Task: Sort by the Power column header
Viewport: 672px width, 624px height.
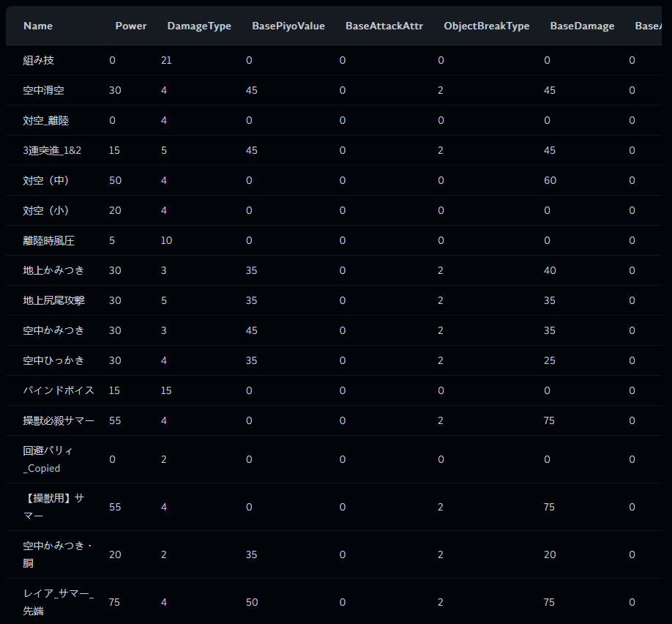Action: (131, 26)
